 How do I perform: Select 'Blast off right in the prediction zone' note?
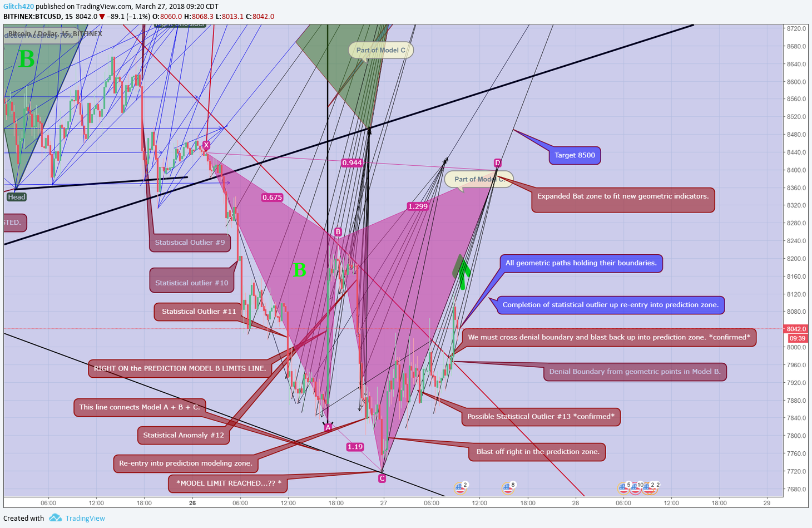click(538, 452)
